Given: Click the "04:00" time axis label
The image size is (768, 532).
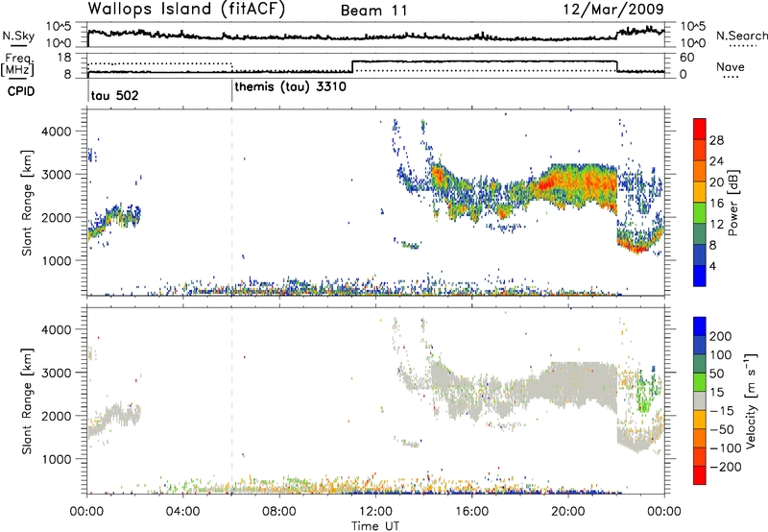Looking at the screenshot, I should coord(183,512).
